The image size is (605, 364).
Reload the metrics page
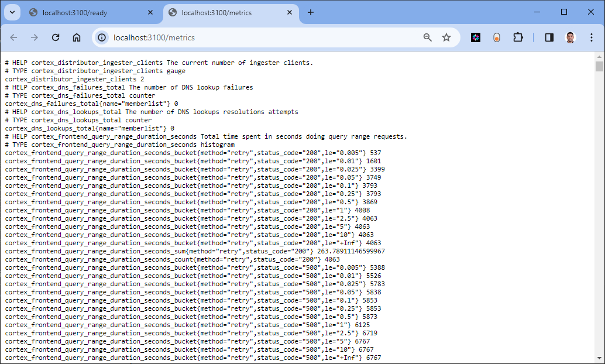(56, 37)
